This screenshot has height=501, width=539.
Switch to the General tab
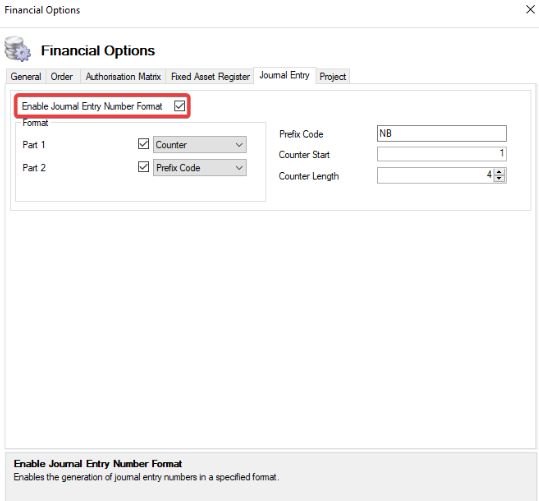tap(26, 76)
